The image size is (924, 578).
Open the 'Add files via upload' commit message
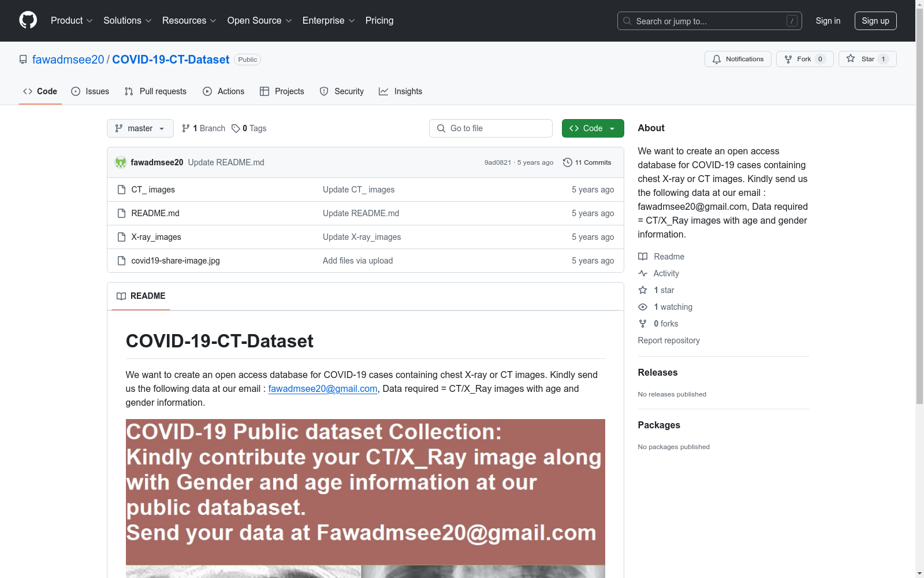tap(358, 261)
